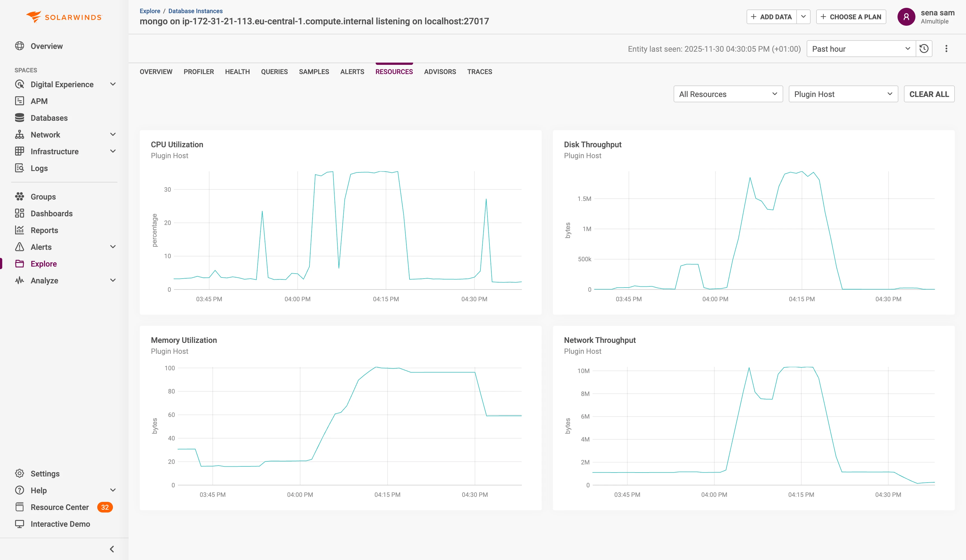
Task: Switch to the TRACES tab
Action: click(x=480, y=72)
